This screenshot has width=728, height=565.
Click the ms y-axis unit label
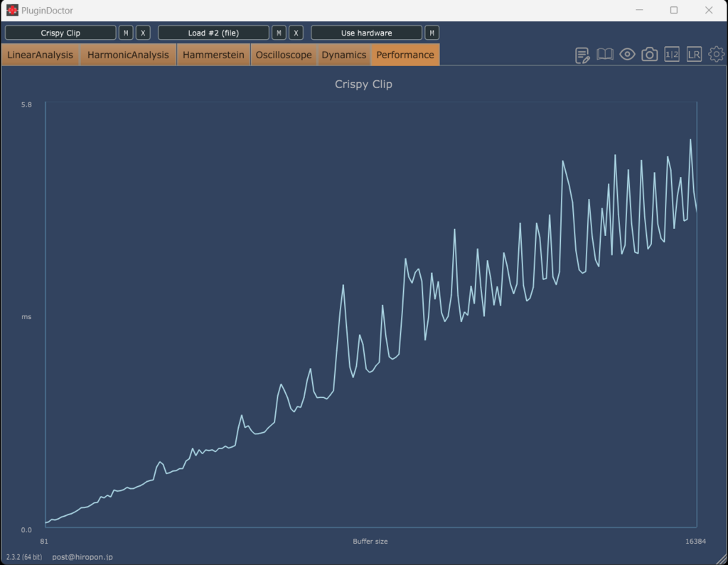[x=26, y=317]
